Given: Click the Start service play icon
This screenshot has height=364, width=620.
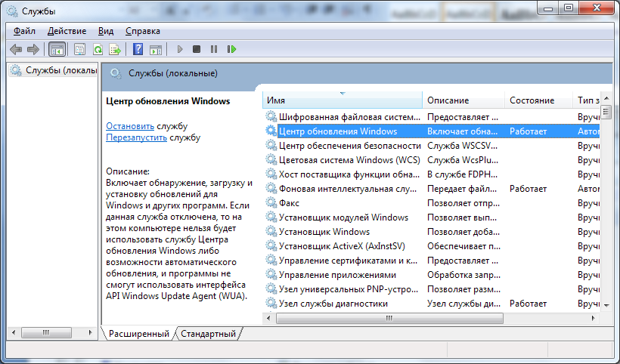Looking at the screenshot, I should [x=180, y=49].
